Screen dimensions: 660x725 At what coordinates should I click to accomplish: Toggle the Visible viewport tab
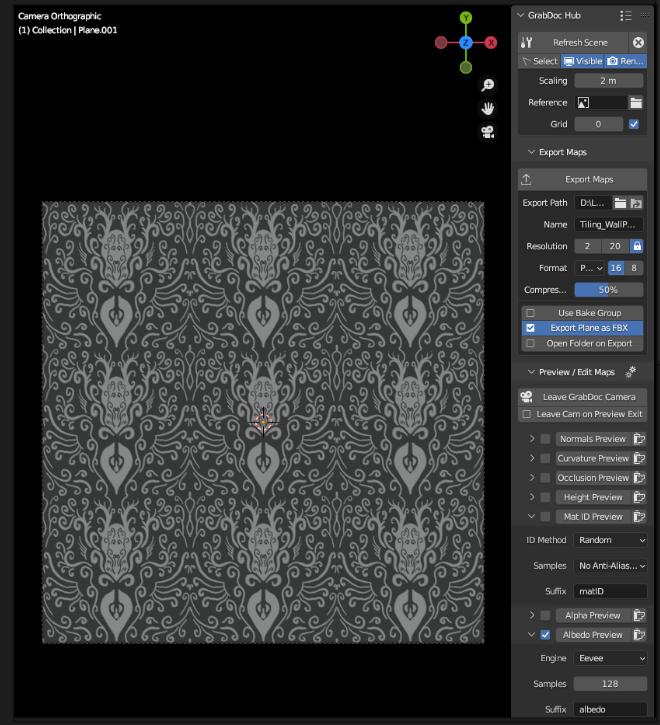coord(583,61)
